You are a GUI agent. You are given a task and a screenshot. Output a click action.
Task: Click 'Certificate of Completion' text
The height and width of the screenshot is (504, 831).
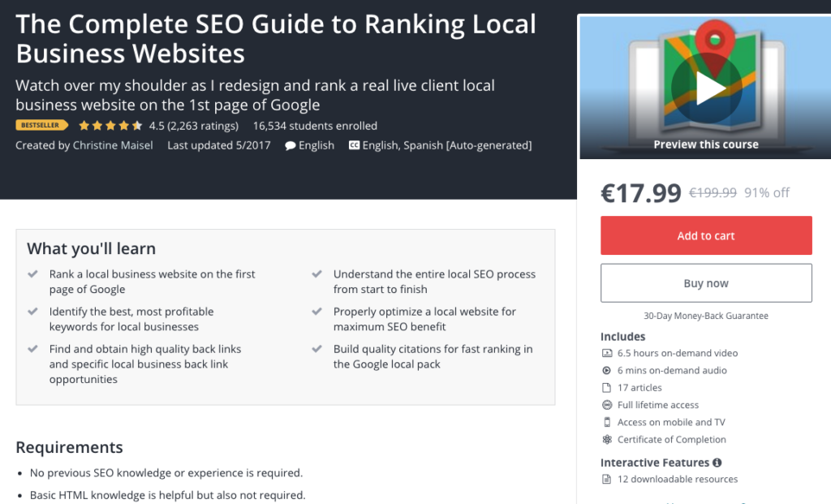tap(671, 439)
